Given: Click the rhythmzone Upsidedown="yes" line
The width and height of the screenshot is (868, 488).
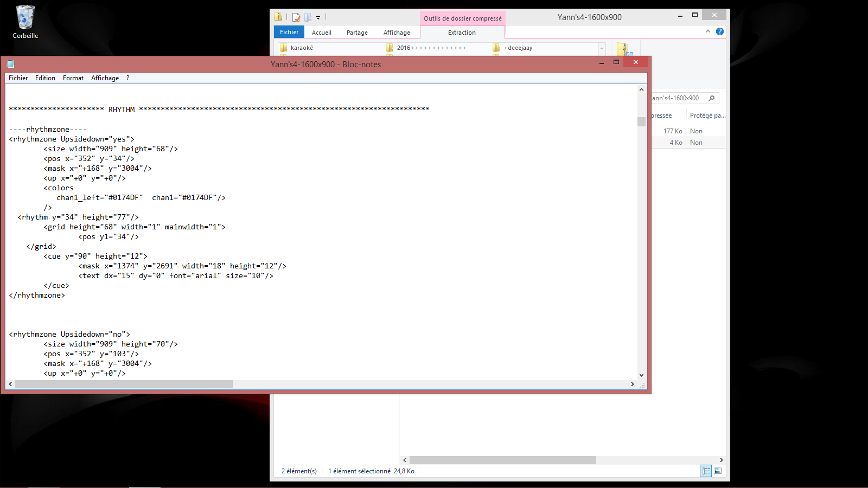Looking at the screenshot, I should pos(72,139).
